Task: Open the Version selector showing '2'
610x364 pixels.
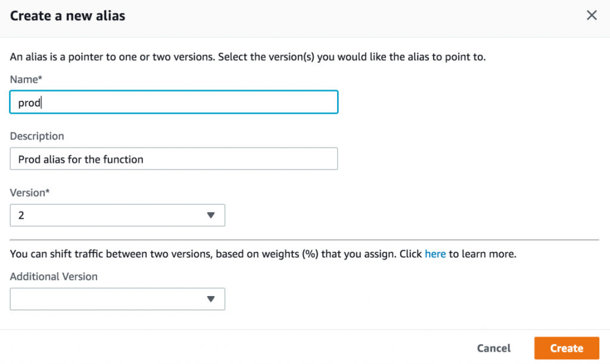Action: 117,215
